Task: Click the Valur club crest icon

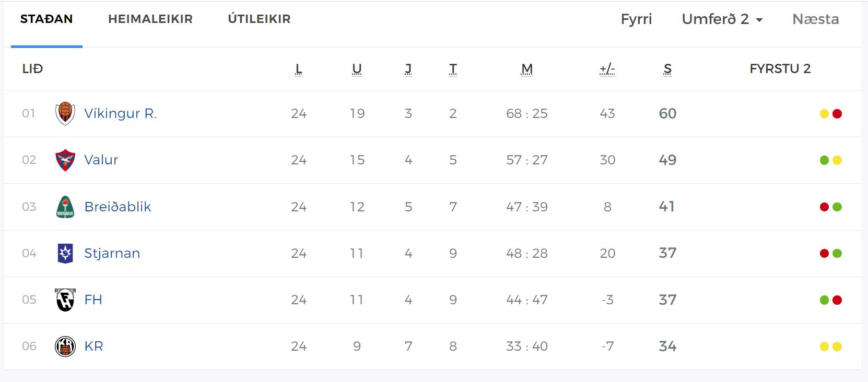Action: 65,160
